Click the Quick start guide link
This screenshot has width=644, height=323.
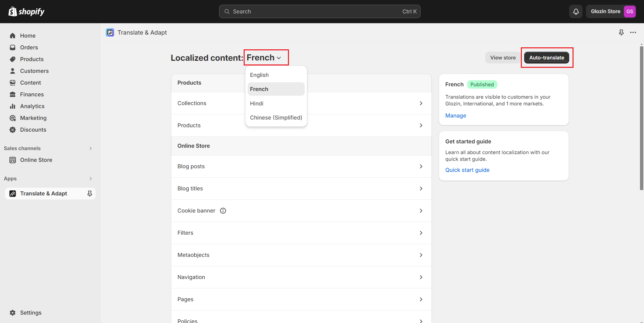coord(467,170)
